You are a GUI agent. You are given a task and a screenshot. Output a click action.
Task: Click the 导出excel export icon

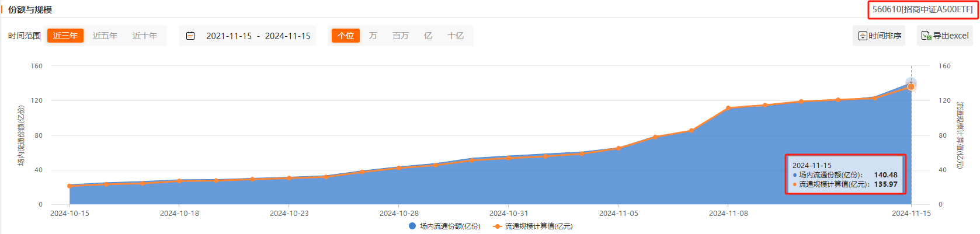pyautogui.click(x=926, y=36)
